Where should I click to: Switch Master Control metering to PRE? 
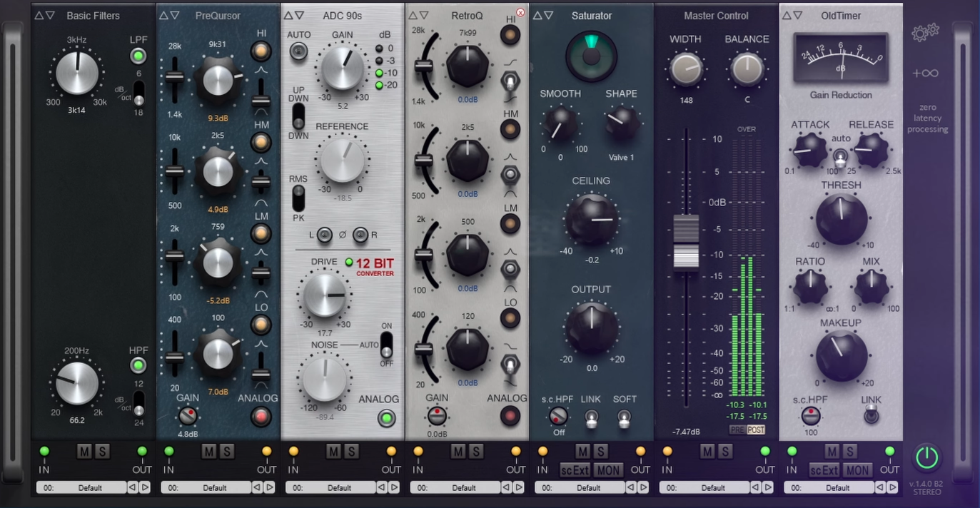coord(737,430)
